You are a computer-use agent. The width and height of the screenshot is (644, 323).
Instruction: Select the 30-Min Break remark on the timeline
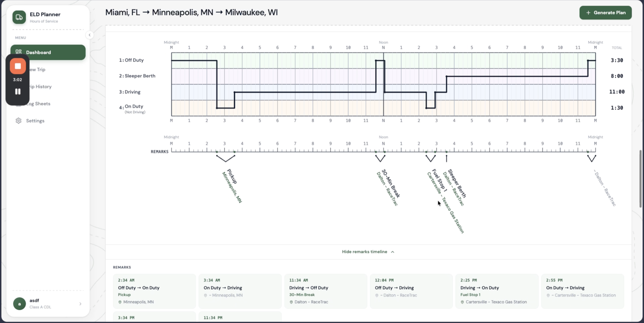coord(391,183)
